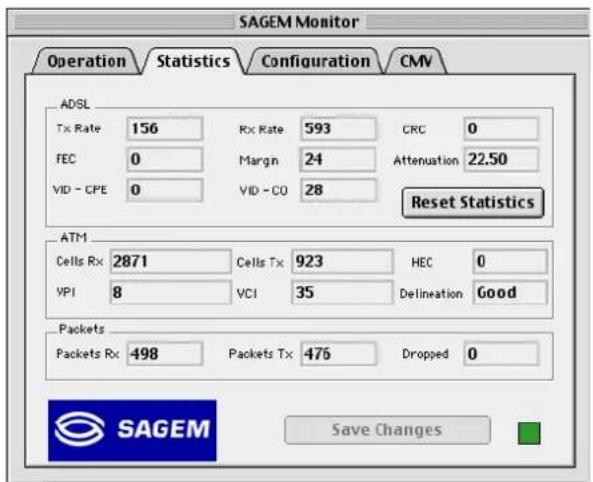
Task: Click the Margin field showing 24
Action: 338,160
